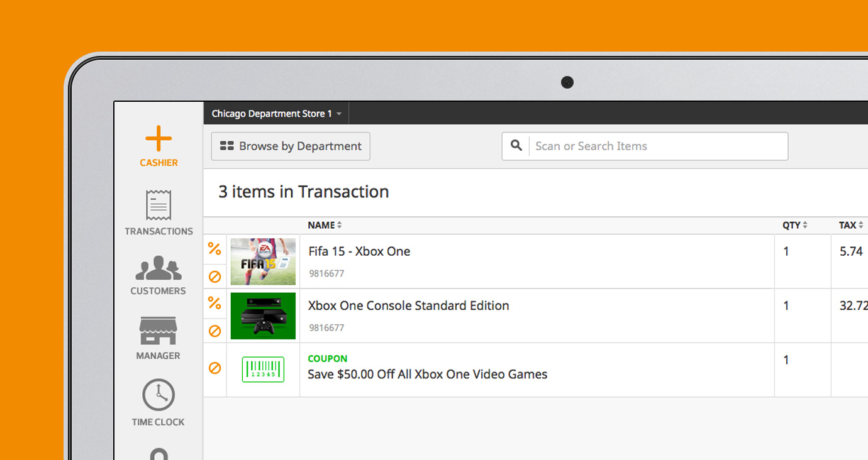868x460 pixels.
Task: Apply discount to Xbox One Console
Action: (214, 304)
